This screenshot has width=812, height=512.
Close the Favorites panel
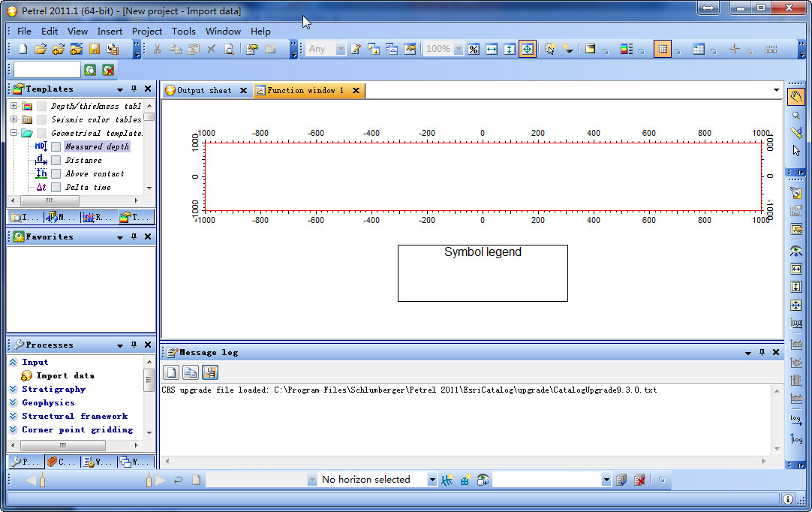[x=148, y=236]
